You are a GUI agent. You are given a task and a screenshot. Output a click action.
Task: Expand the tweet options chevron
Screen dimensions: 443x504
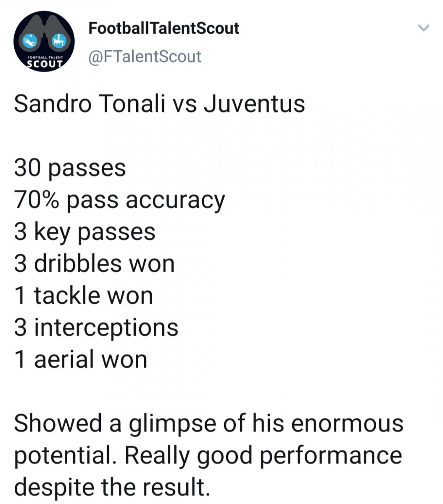point(424,29)
